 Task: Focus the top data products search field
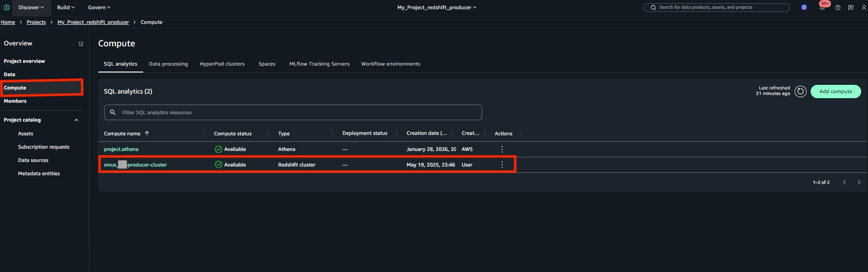click(x=716, y=7)
